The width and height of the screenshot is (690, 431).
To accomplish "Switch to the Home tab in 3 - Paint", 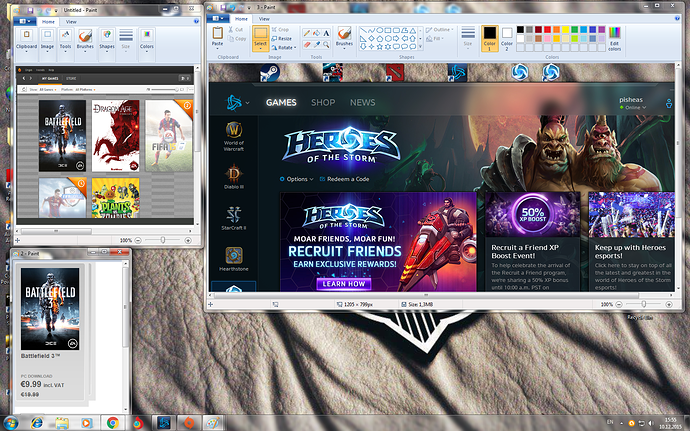I will pos(241,19).
